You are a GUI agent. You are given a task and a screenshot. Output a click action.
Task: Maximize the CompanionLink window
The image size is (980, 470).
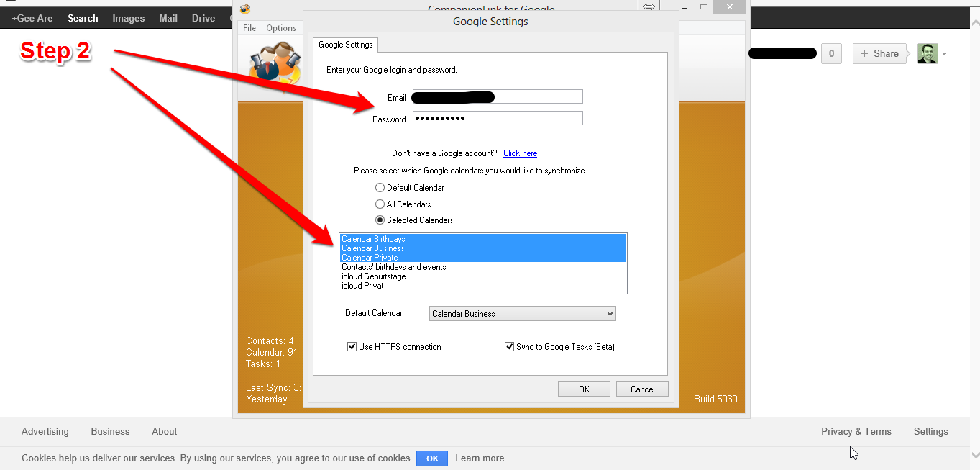tap(704, 7)
